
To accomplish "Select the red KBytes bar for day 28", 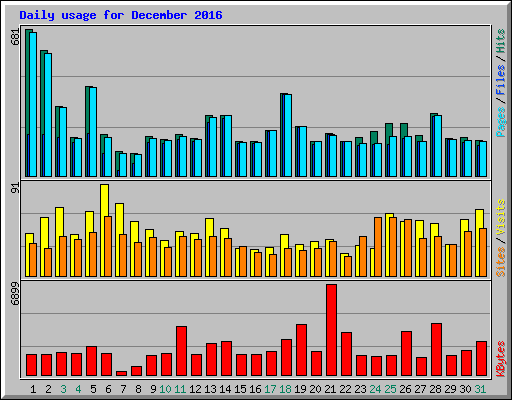I will pyautogui.click(x=436, y=350).
